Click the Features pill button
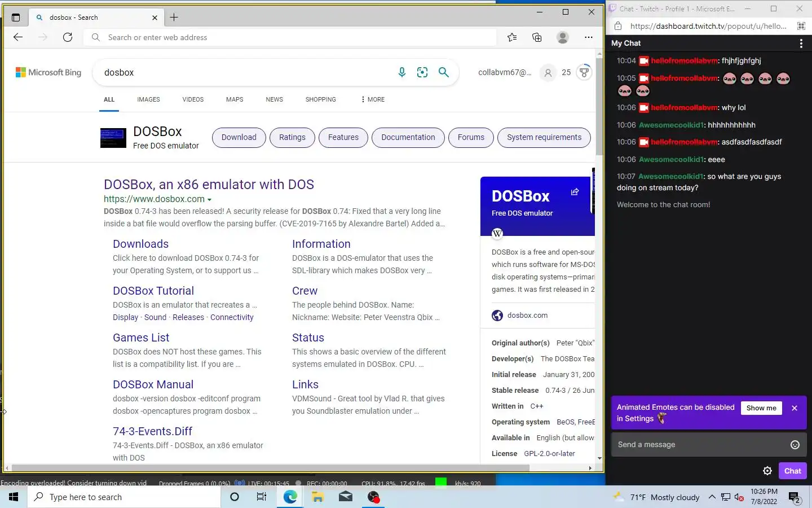The image size is (812, 508). pos(343,137)
